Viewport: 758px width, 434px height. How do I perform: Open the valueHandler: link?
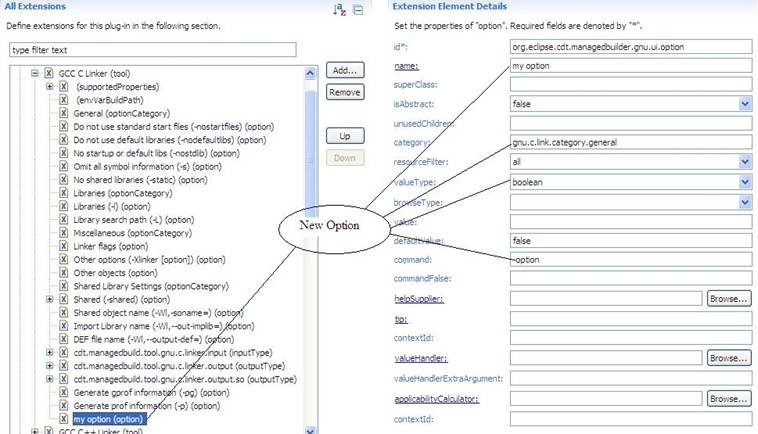pos(421,359)
